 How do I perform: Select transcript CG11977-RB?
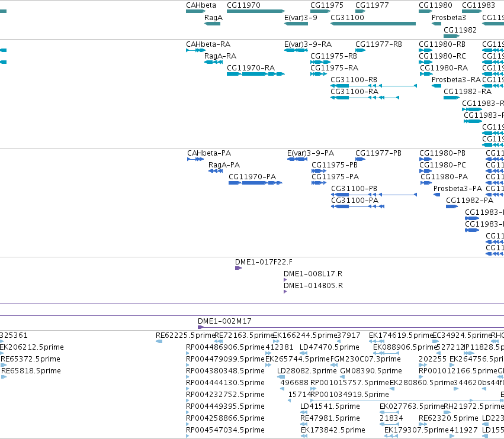pos(360,50)
